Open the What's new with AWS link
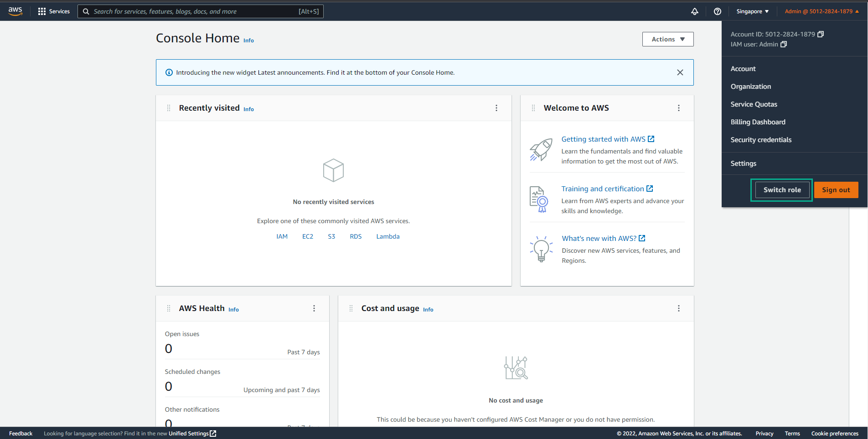Image resolution: width=868 pixels, height=439 pixels. coord(604,239)
